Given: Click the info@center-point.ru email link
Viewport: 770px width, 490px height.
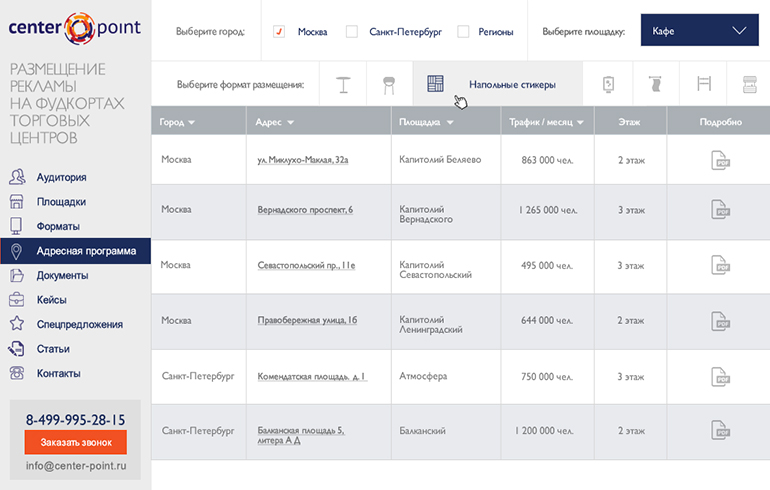Looking at the screenshot, I should tap(76, 465).
